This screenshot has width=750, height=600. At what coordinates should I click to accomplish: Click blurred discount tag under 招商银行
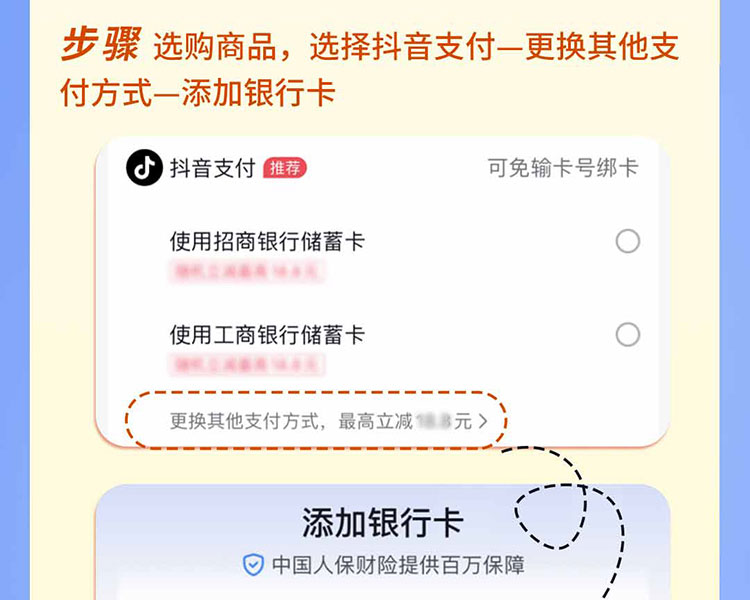247,271
